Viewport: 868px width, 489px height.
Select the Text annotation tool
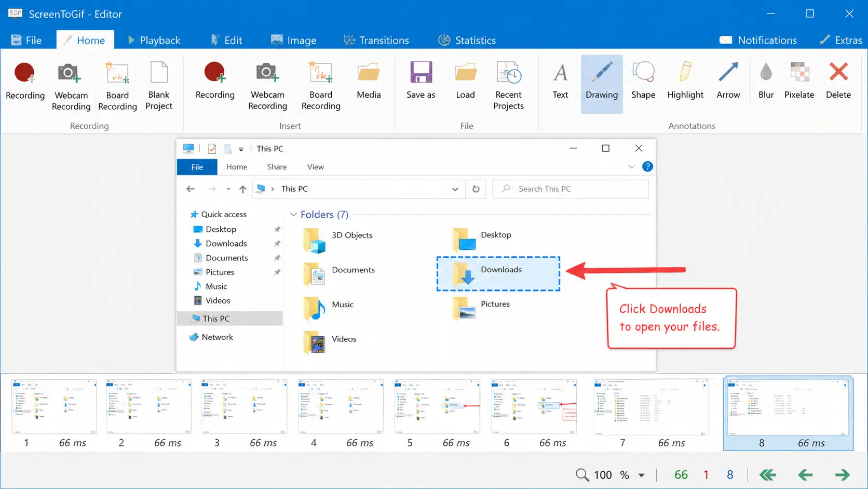560,82
